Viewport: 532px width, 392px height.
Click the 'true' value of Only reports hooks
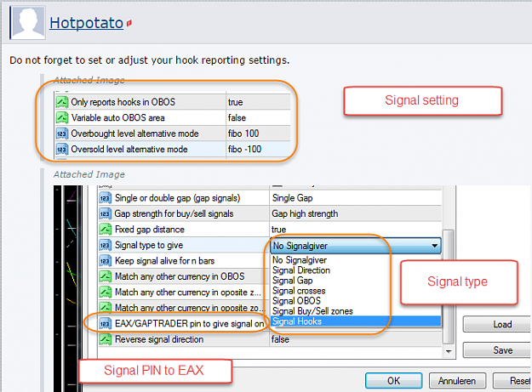[236, 102]
